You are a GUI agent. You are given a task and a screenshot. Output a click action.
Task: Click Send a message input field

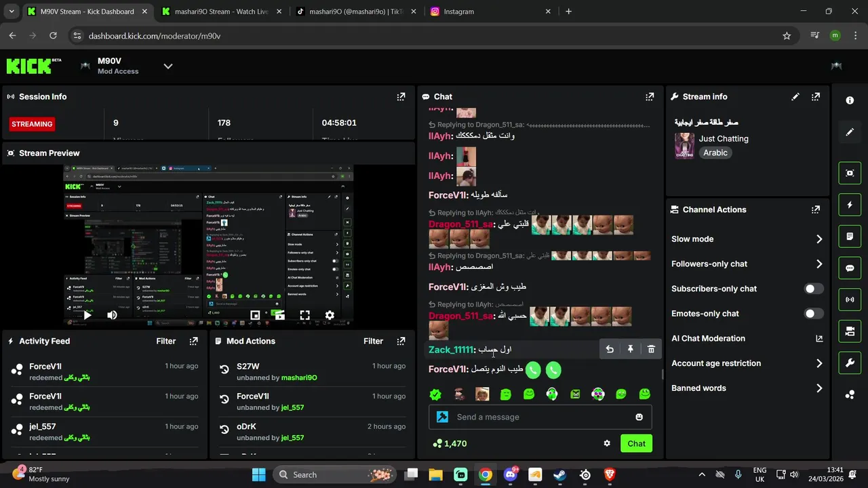click(540, 417)
